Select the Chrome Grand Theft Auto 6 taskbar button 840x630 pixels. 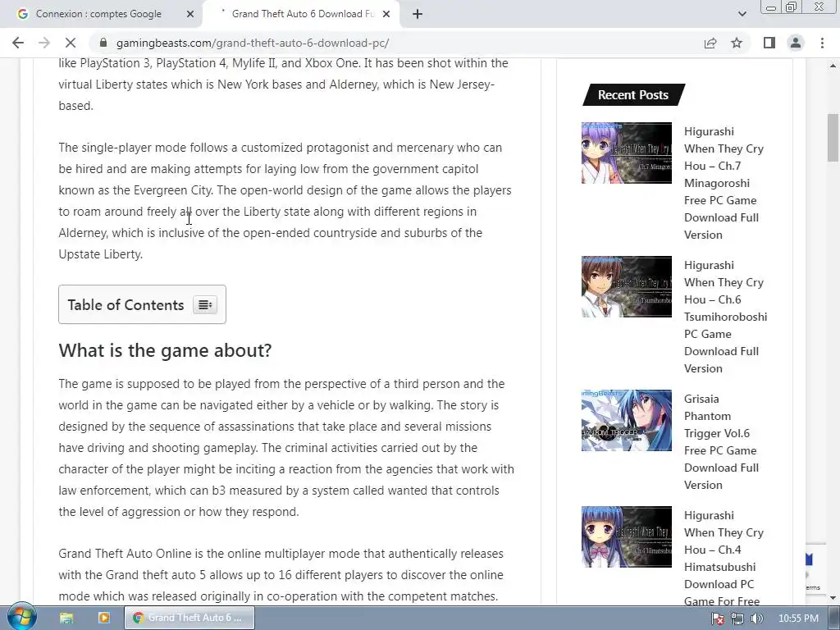coord(189,618)
